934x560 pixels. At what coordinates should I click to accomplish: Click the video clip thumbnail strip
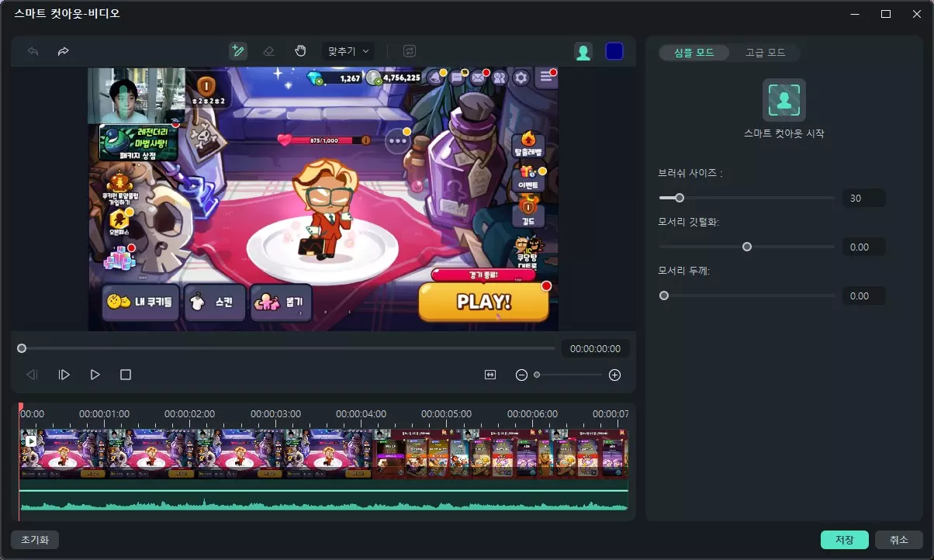[x=323, y=454]
